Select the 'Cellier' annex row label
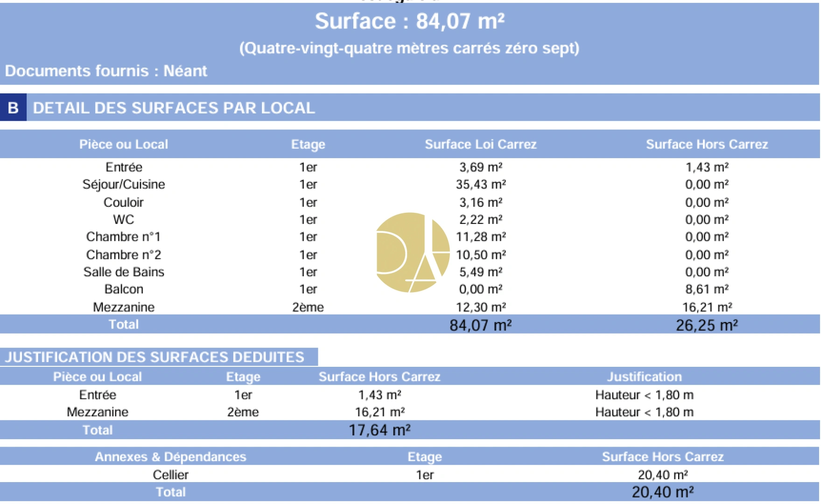 (x=170, y=475)
